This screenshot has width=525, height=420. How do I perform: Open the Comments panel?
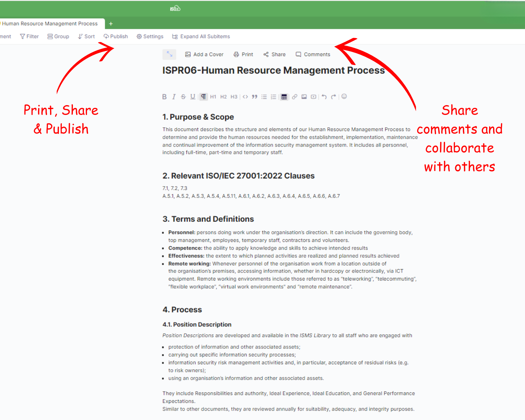[x=313, y=54]
